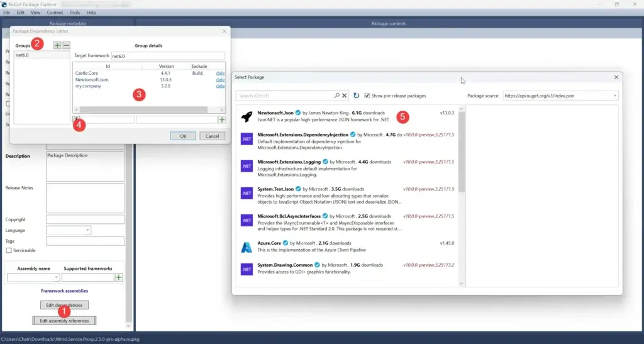
Task: Click the package Search input box
Action: (286, 96)
